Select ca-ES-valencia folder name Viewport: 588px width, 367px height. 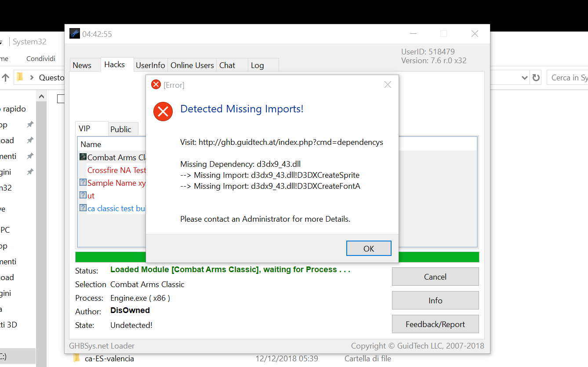tap(109, 359)
